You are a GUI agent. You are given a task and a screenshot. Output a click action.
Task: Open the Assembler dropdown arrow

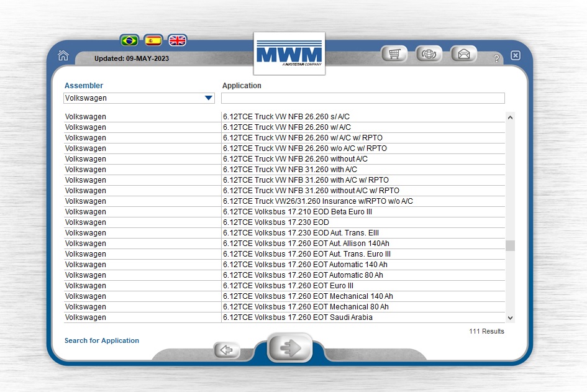click(x=209, y=98)
